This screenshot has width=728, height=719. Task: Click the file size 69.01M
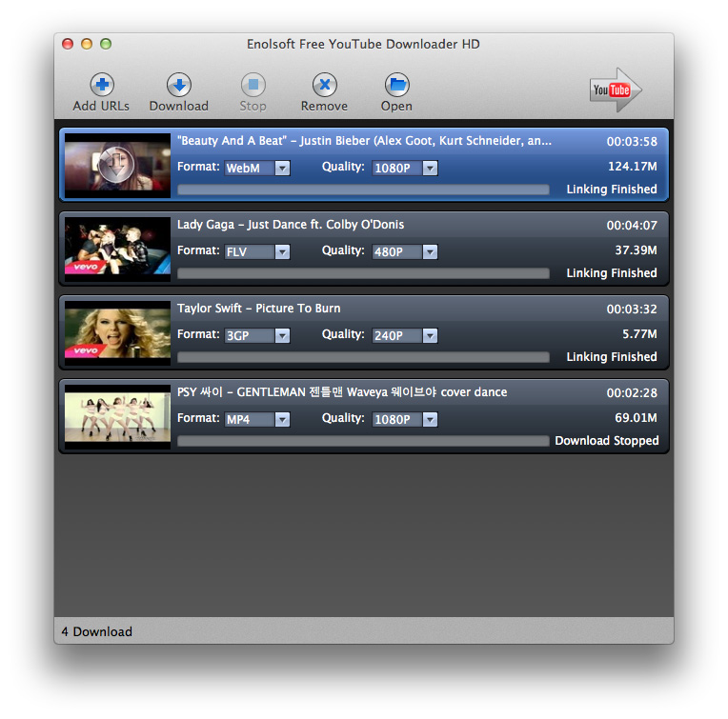pos(637,417)
